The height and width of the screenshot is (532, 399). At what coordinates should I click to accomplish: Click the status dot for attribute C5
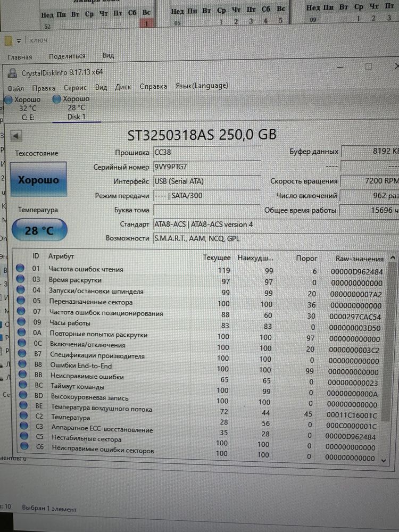coord(24,436)
